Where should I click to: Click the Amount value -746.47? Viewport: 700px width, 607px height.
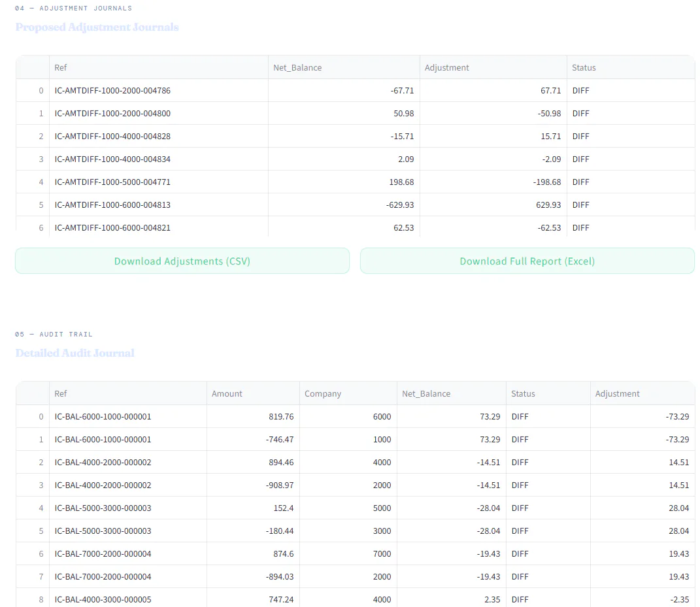pos(253,439)
